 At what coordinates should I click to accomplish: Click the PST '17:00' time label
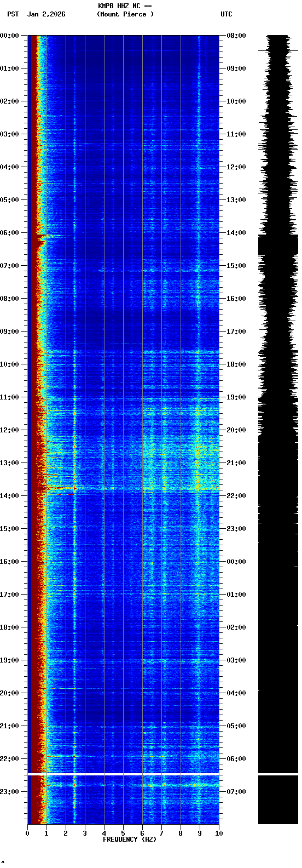10,595
